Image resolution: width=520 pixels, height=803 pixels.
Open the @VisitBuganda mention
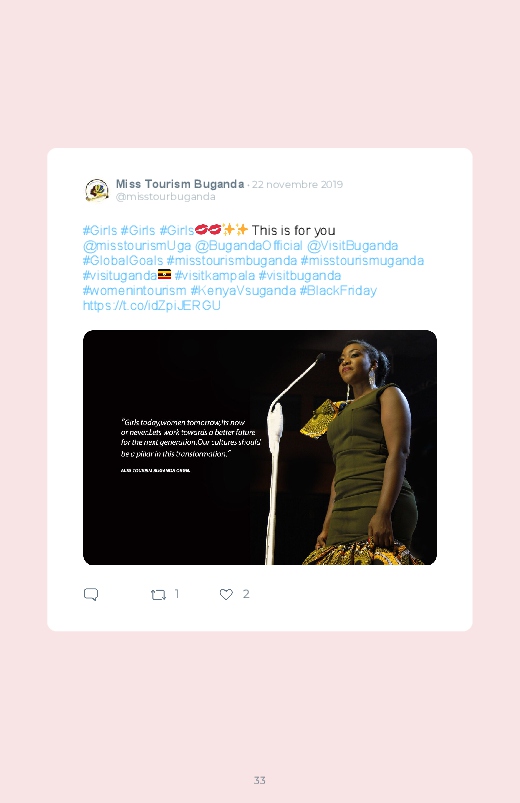pyautogui.click(x=352, y=246)
